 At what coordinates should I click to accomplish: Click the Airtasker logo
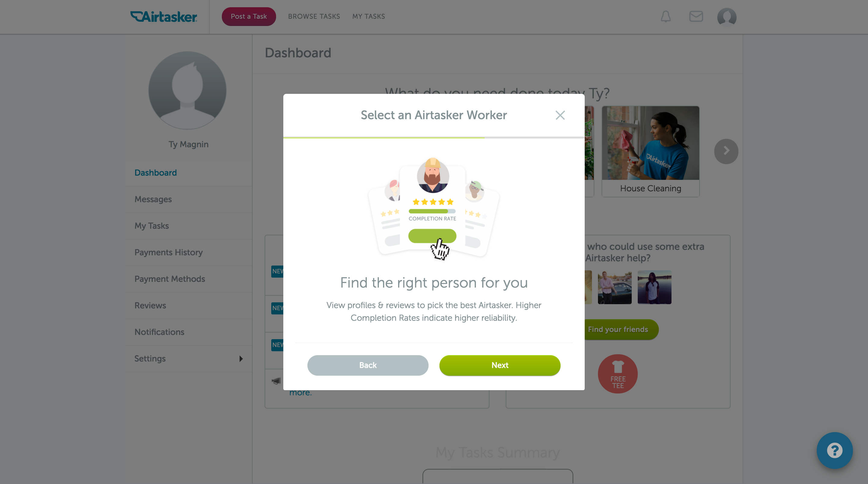click(x=164, y=17)
